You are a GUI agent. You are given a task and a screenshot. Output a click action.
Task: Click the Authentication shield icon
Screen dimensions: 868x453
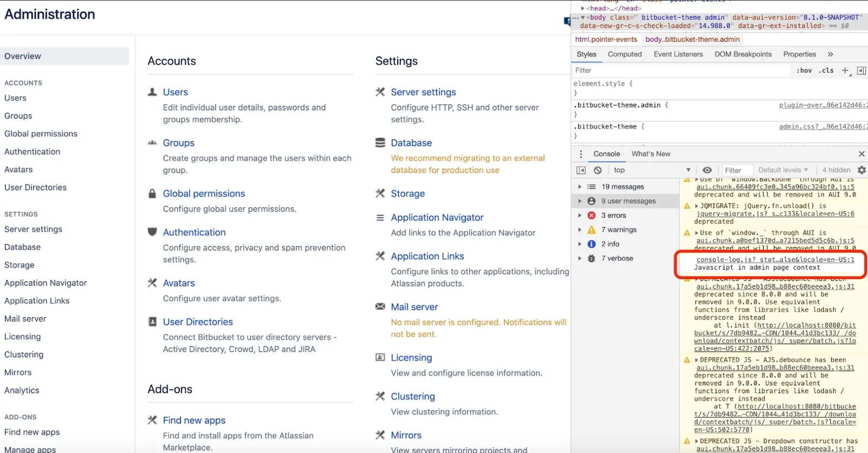coord(152,232)
